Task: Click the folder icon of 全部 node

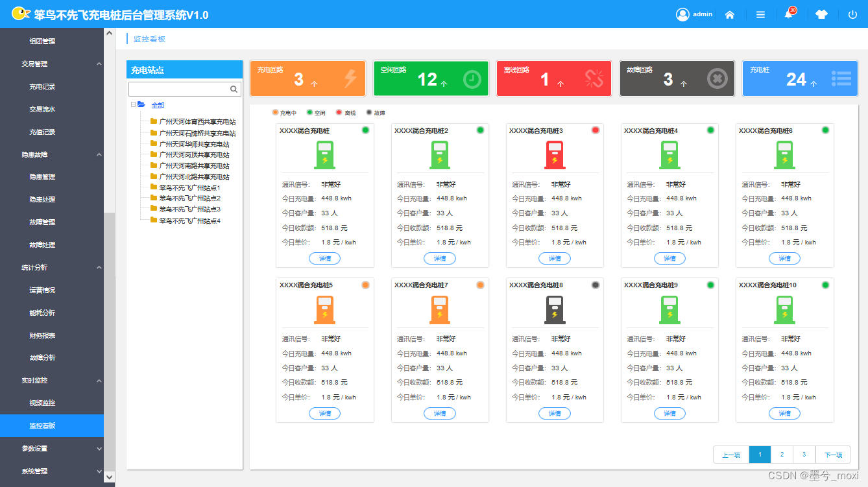Action: (141, 104)
